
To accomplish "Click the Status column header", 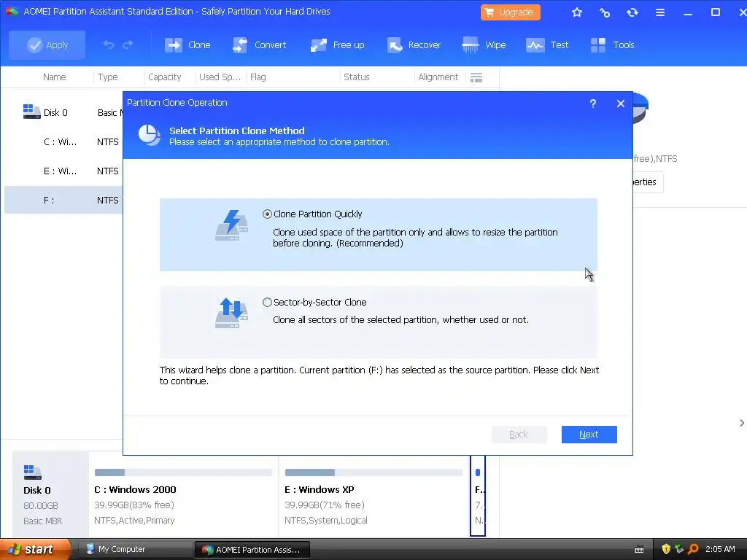I will tap(356, 77).
